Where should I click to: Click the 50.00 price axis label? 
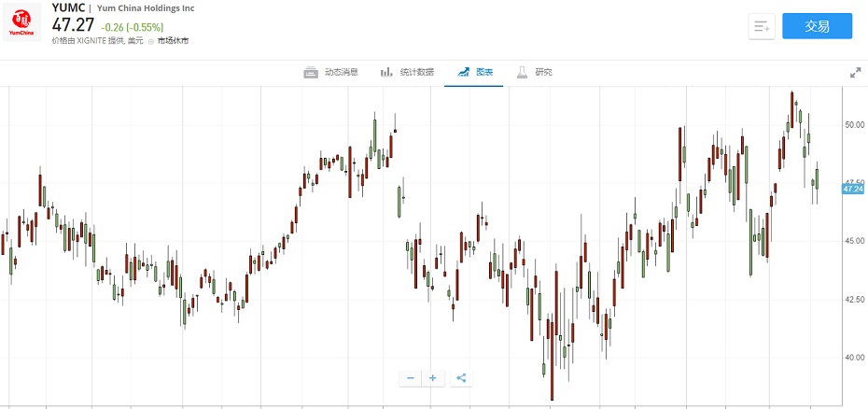[854, 124]
